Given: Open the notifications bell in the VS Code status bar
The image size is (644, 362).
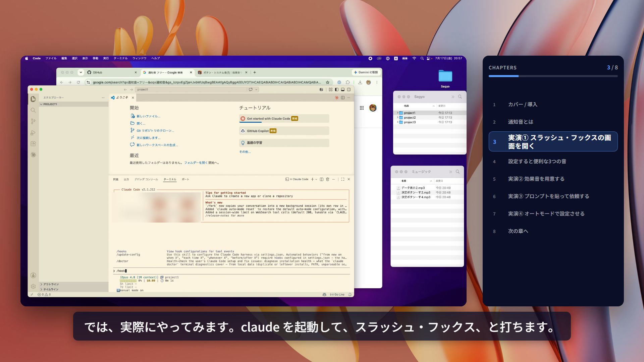Looking at the screenshot, I should click(x=350, y=295).
